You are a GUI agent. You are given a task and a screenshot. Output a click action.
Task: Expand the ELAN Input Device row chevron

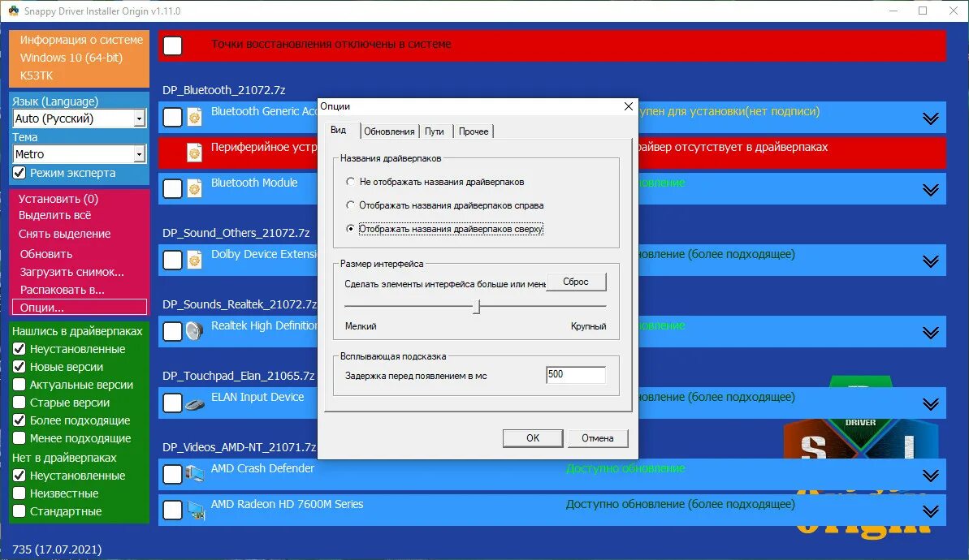pos(931,405)
